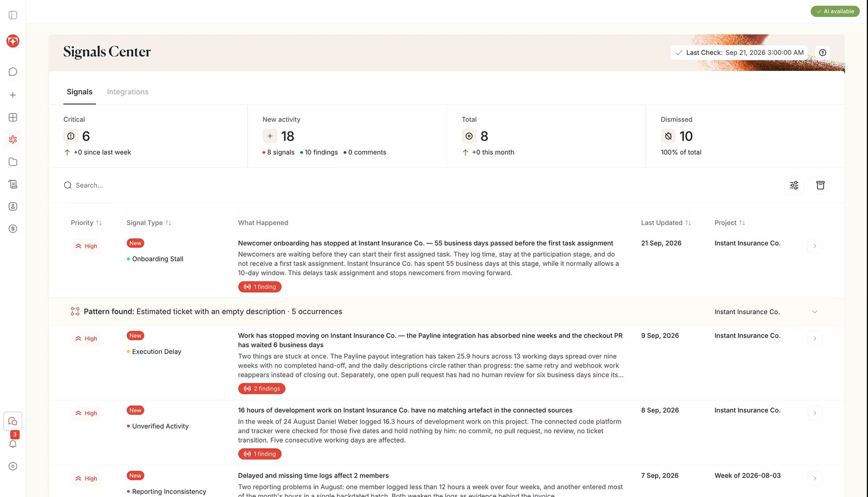Click the 16 hours of development title

(x=405, y=410)
